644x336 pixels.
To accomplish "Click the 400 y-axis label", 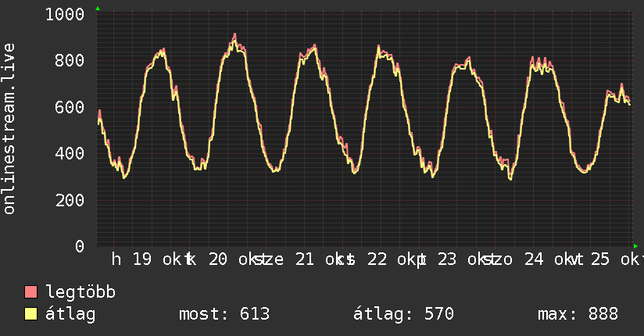I will (70, 154).
